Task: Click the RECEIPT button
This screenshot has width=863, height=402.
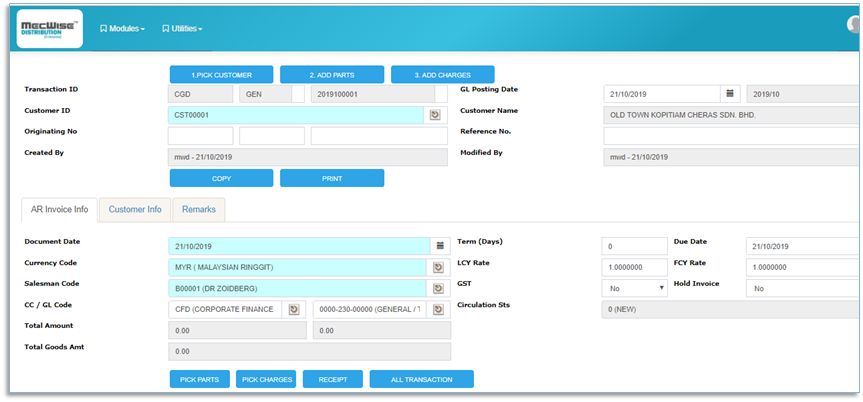Action: point(333,379)
